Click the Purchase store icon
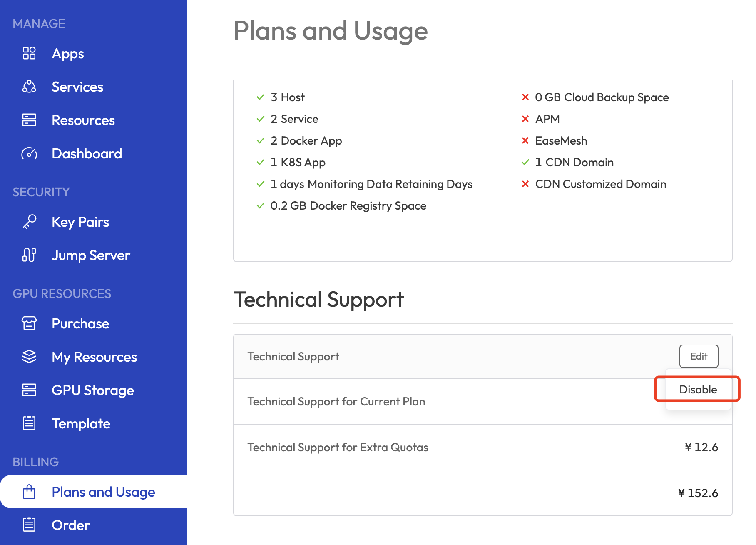This screenshot has width=756, height=545. [x=29, y=323]
